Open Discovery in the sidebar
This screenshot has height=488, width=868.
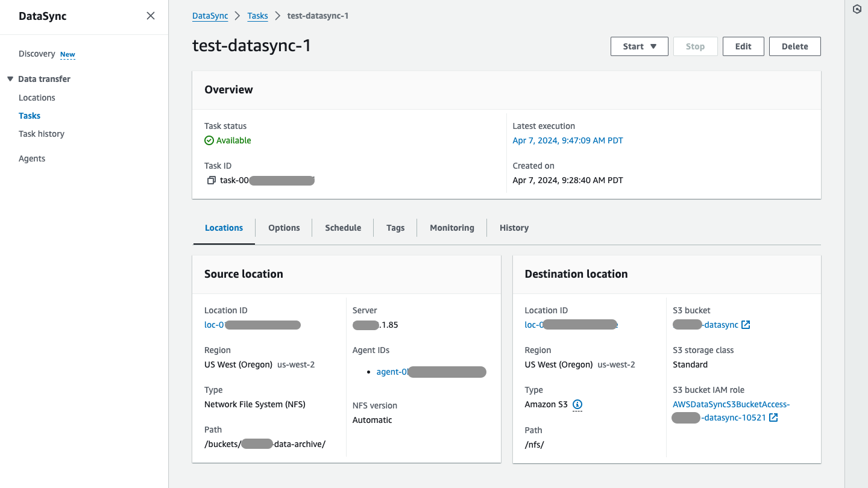click(x=37, y=54)
